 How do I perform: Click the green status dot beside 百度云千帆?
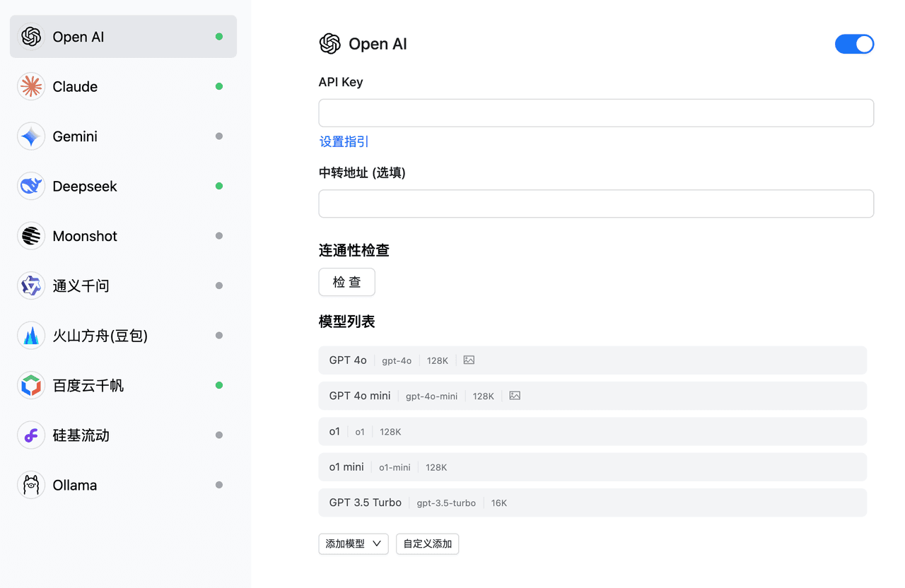(x=219, y=385)
